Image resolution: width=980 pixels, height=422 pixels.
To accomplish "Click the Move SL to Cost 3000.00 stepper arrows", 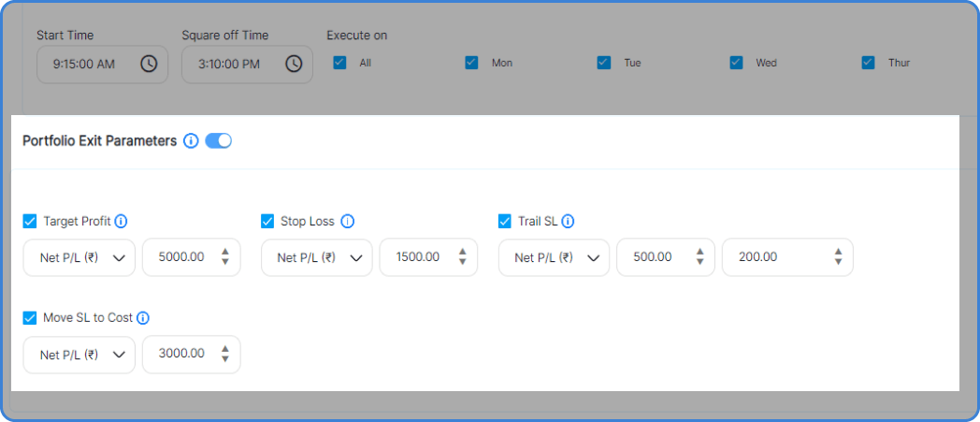I will [225, 354].
